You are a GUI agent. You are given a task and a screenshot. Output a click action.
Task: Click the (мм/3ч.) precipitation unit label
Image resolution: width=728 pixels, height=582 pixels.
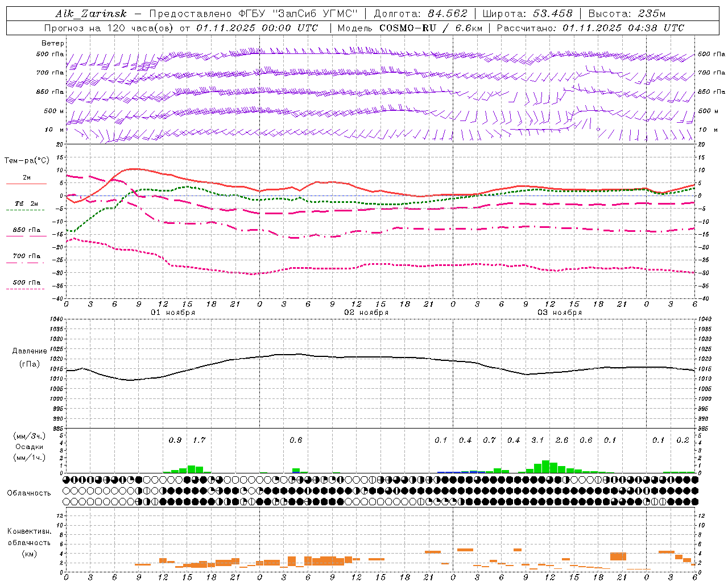(29, 436)
